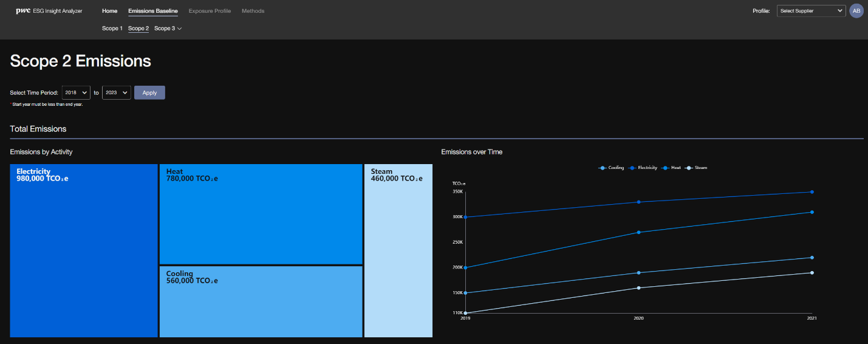Click the Apply button
Screen dimensions: 868x344
point(149,92)
